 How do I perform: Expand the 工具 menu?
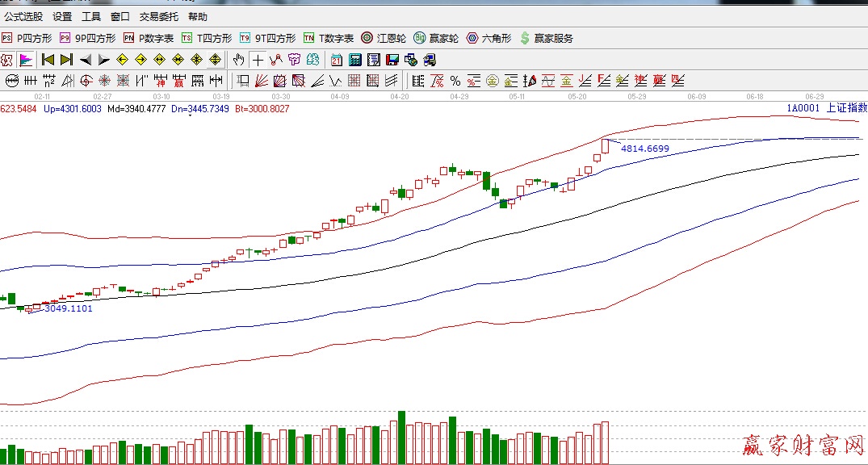click(91, 16)
